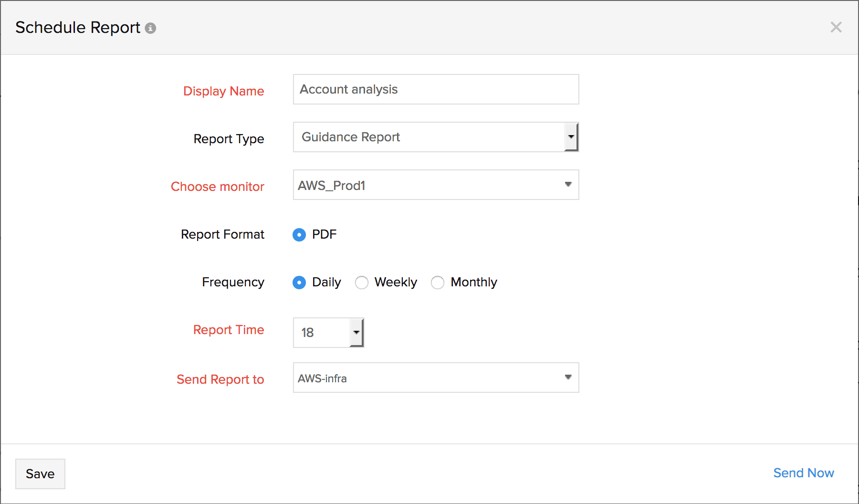The image size is (859, 504).
Task: Click the Send Now link
Action: [x=804, y=473]
